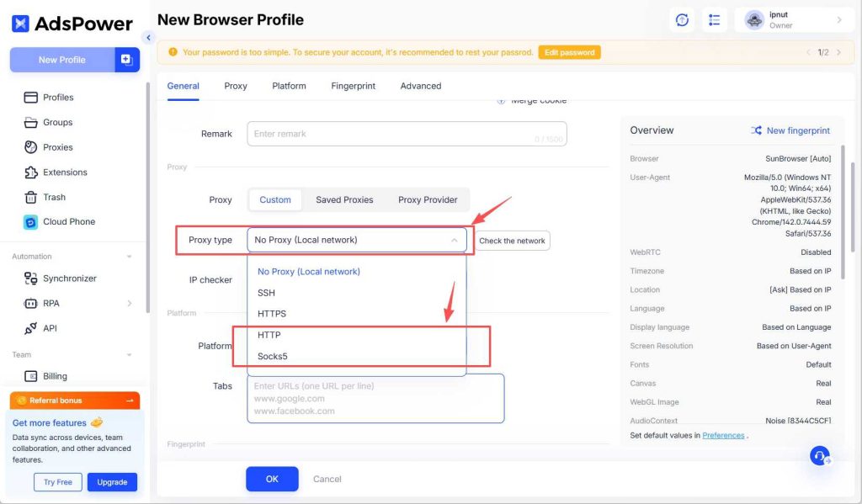
Task: Switch to the Fingerprint tab
Action: pos(353,86)
